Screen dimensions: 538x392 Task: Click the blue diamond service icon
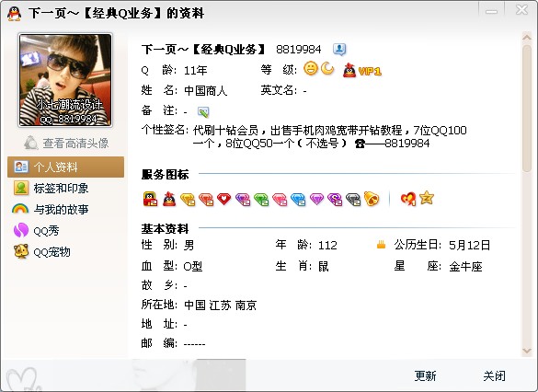(x=298, y=199)
